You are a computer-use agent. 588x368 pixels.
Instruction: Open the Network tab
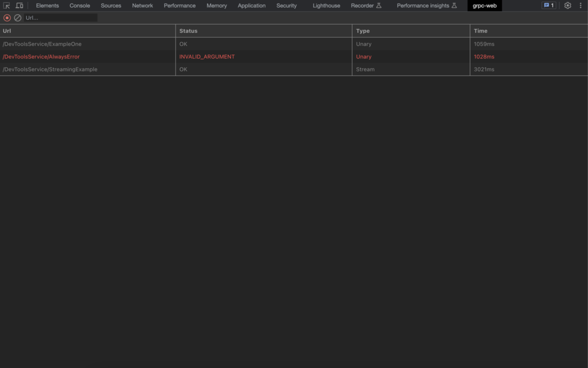(142, 6)
